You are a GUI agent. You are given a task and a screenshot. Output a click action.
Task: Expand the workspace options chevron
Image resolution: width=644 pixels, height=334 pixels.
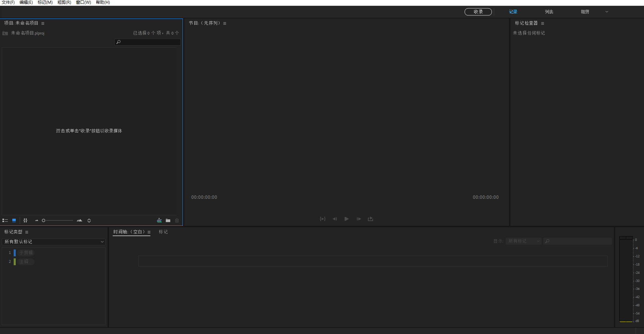coord(607,11)
